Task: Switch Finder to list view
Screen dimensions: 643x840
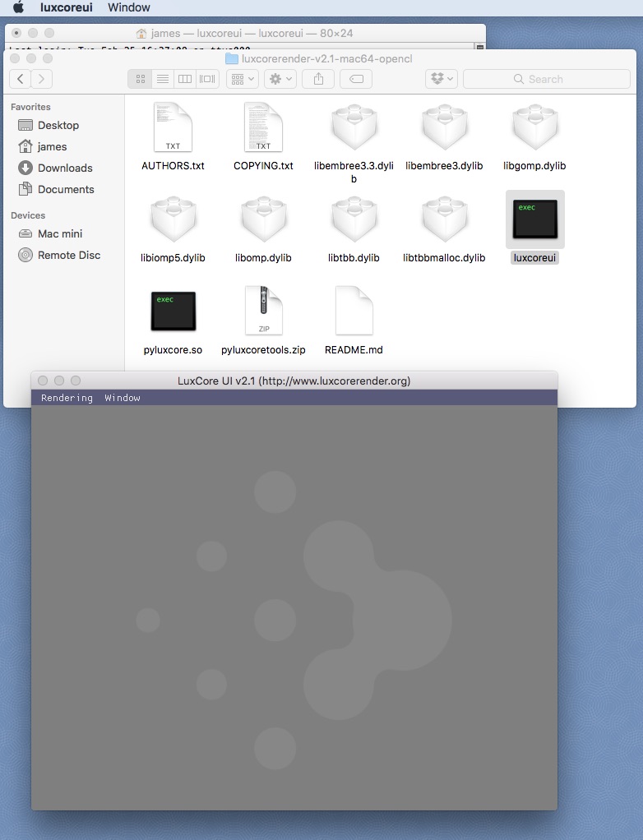Action: (x=162, y=79)
